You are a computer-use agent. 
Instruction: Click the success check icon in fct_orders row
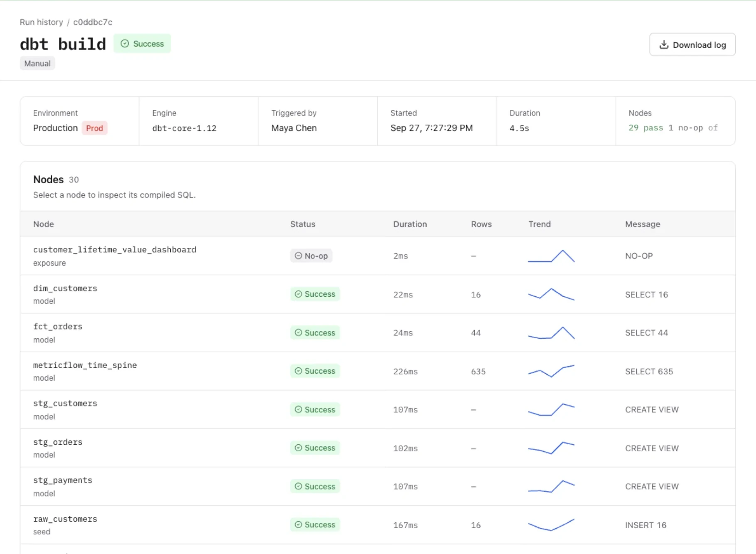298,332
